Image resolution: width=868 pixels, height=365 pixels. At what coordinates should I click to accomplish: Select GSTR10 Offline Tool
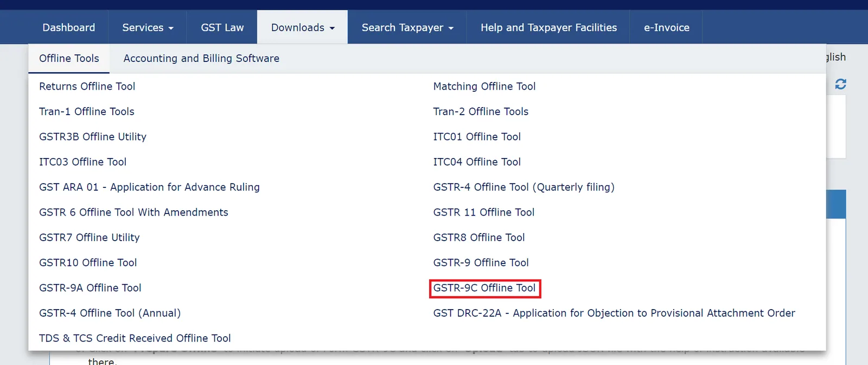tap(88, 262)
